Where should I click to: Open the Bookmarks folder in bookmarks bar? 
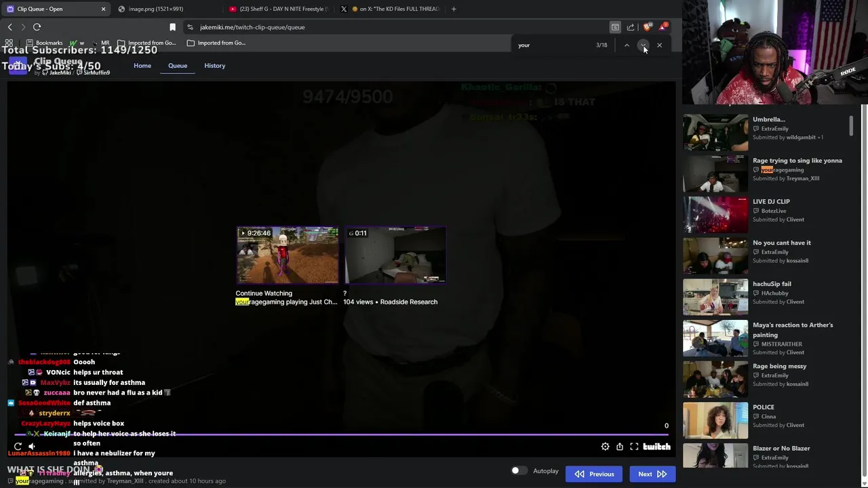tap(44, 43)
